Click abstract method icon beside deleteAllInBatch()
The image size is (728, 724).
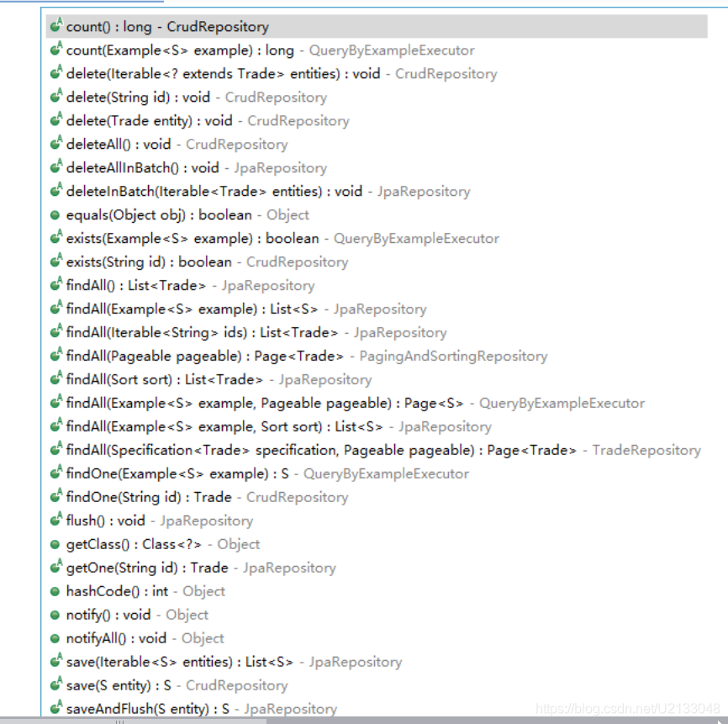pyautogui.click(x=55, y=166)
